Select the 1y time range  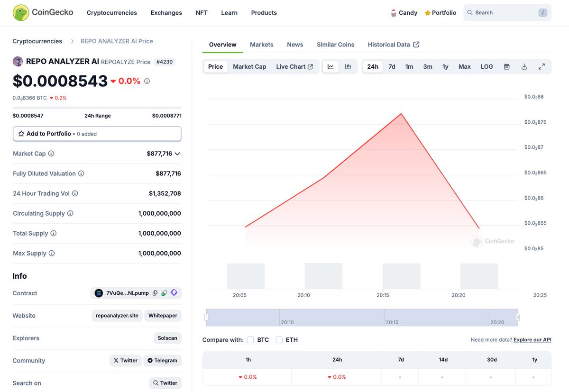tap(445, 67)
